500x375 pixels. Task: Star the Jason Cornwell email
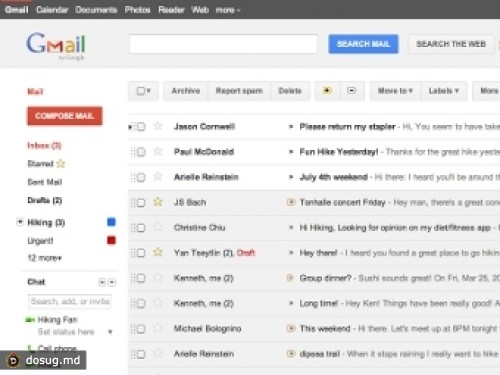pos(158,126)
